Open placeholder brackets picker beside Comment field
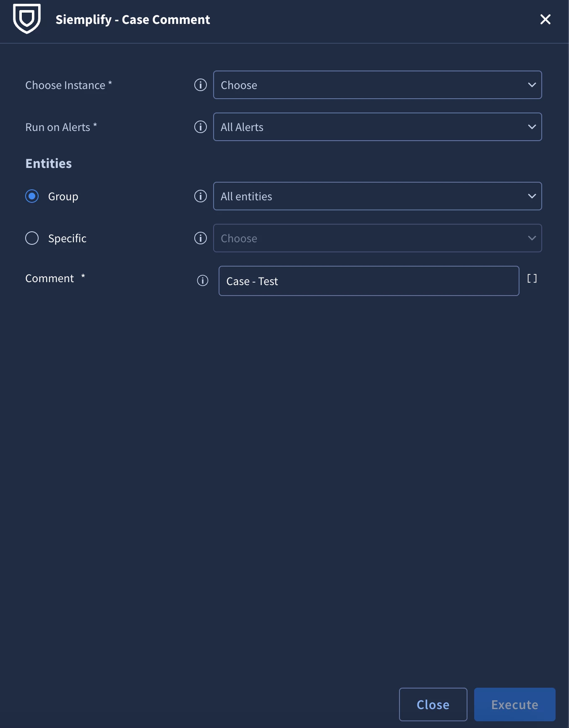 point(532,278)
